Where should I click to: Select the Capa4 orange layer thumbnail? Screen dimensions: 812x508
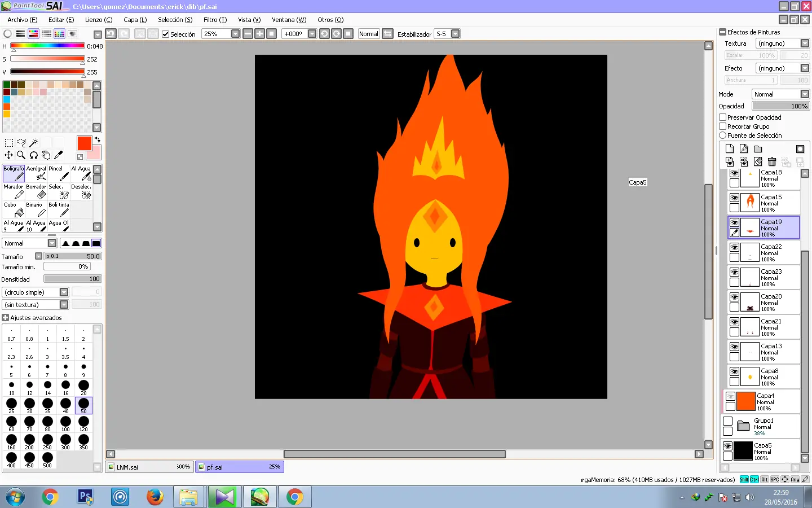745,401
